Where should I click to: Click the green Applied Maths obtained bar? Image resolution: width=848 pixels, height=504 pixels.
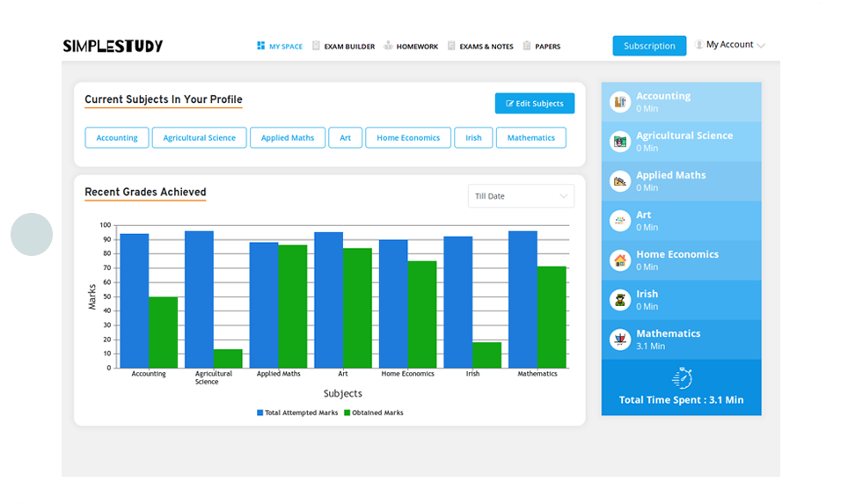pos(293,306)
